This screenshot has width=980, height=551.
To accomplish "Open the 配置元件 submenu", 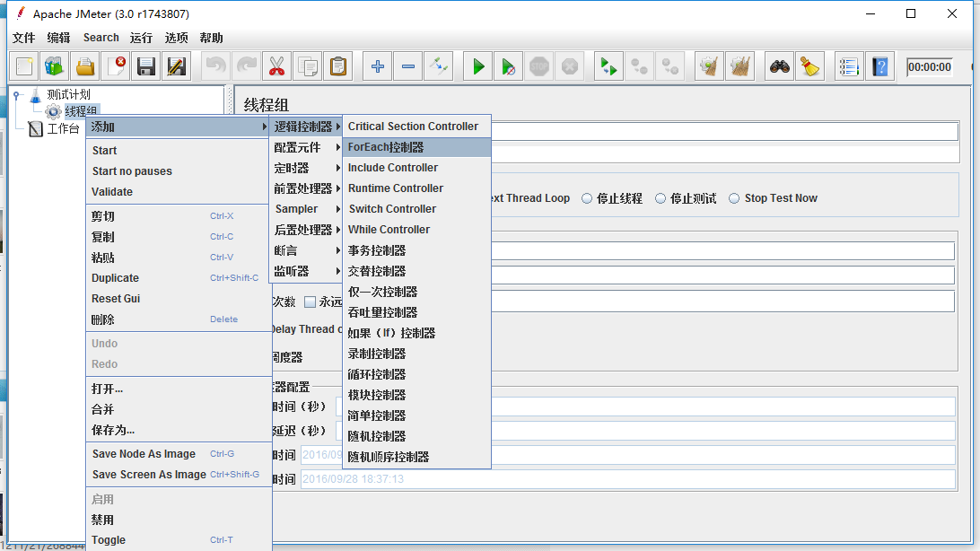I will [x=307, y=147].
